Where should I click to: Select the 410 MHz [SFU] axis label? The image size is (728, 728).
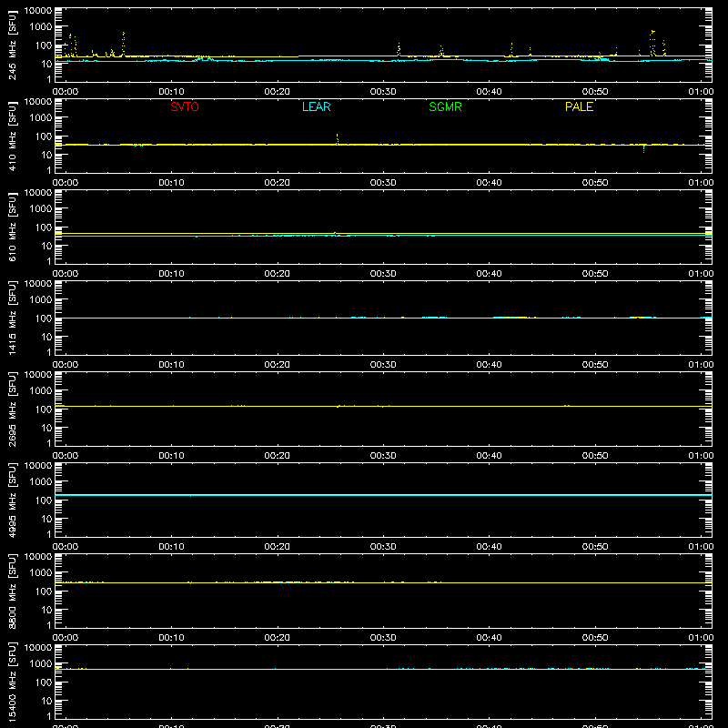point(13,136)
